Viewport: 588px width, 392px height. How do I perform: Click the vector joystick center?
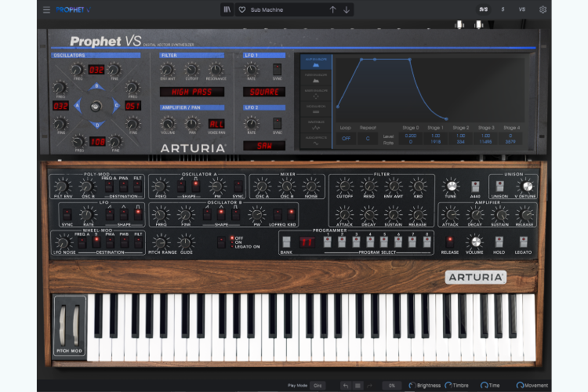[x=96, y=106]
